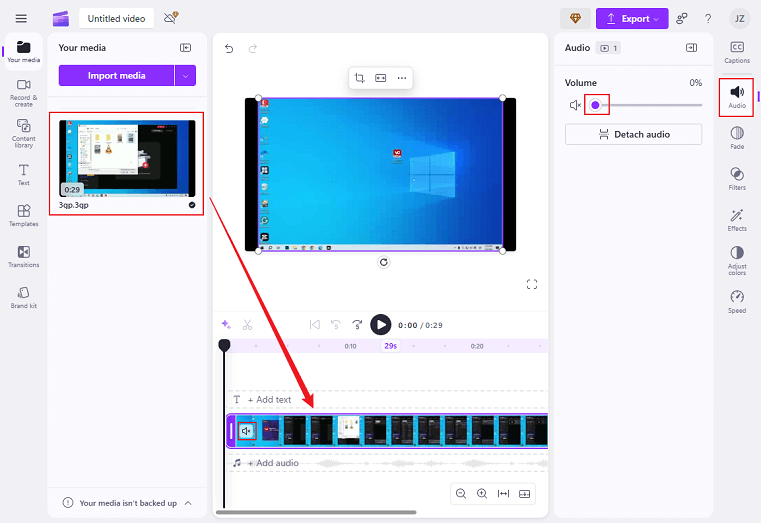The width and height of the screenshot is (761, 523).
Task: Open the Filters tab
Action: (x=737, y=179)
